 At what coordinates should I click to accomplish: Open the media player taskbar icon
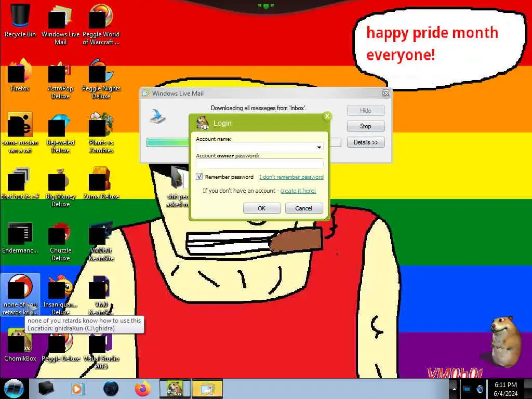click(x=77, y=389)
